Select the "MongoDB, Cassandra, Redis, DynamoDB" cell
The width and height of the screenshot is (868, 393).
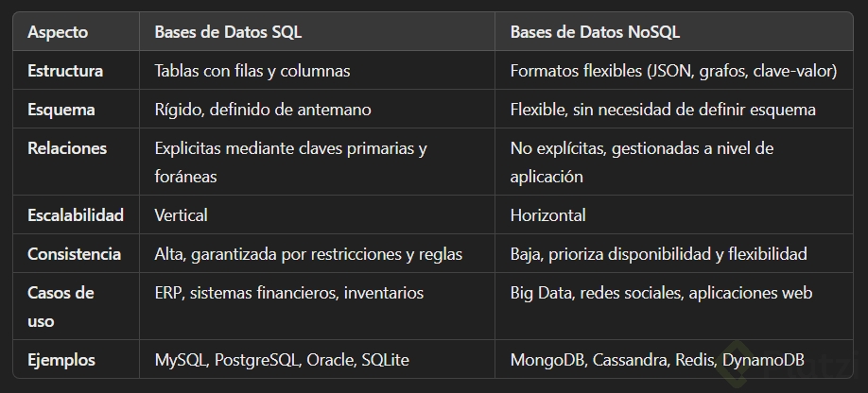coord(657,360)
